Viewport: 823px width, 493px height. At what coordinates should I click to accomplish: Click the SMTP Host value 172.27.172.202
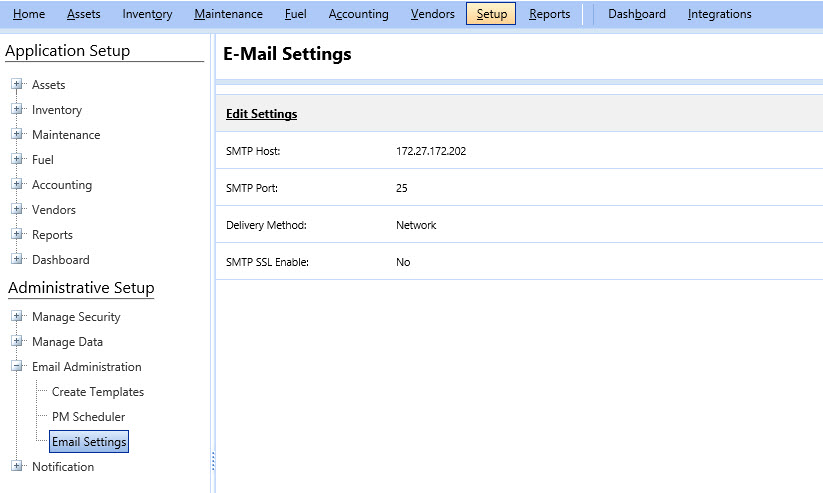[x=431, y=151]
